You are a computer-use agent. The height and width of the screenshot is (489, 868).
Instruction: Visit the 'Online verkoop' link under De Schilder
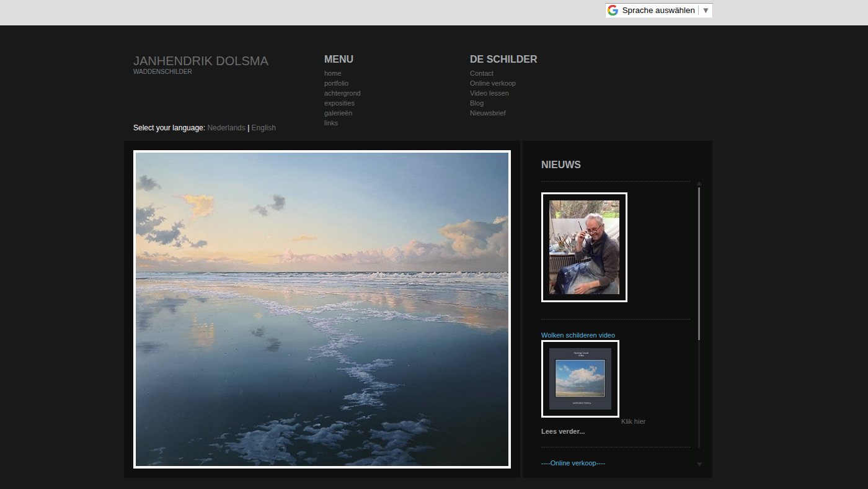click(x=493, y=83)
